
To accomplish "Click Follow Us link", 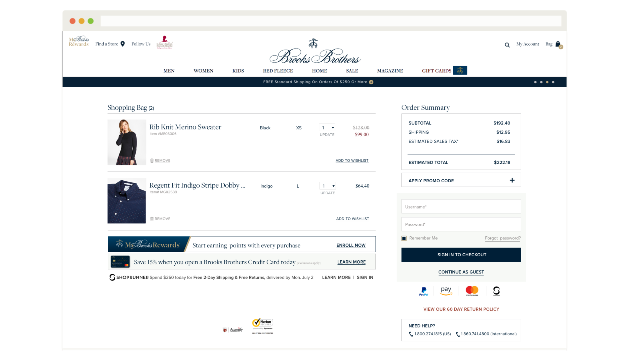I will click(x=141, y=44).
